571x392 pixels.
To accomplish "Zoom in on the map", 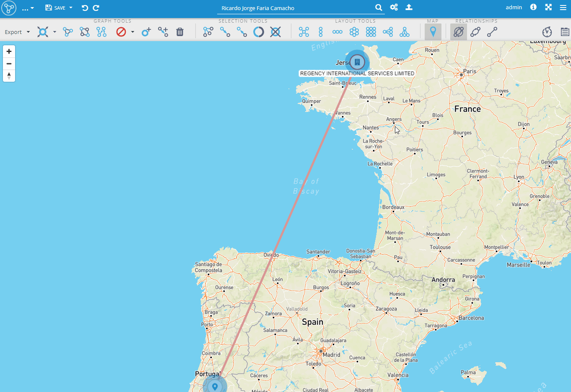I will click(x=9, y=52).
